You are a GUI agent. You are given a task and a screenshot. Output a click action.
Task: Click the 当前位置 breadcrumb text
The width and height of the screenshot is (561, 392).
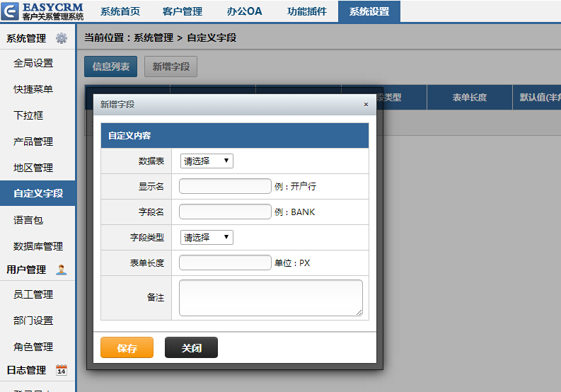coord(160,38)
